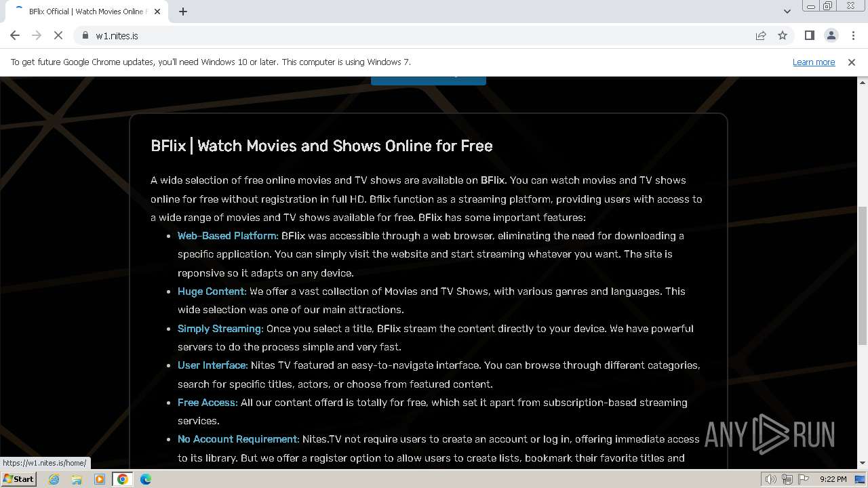Expand the tab search dropdown arrow
This screenshot has height=488, width=868.
pyautogui.click(x=787, y=12)
